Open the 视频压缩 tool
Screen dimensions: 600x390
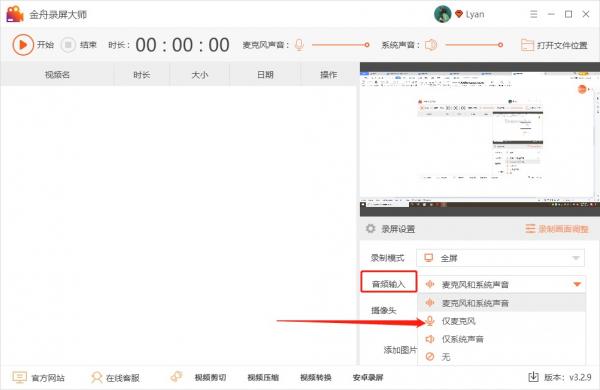click(263, 378)
